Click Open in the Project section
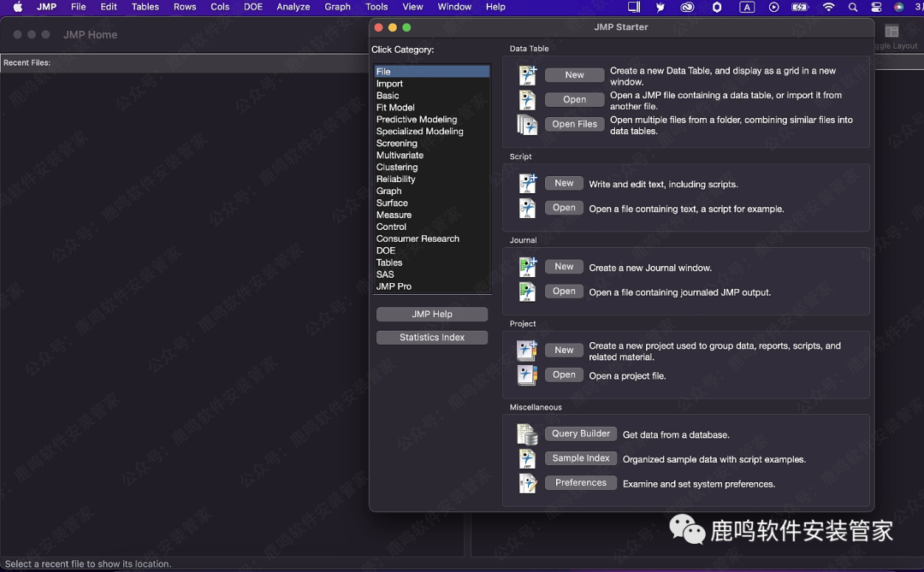Viewport: 924px width, 572px height. point(564,375)
